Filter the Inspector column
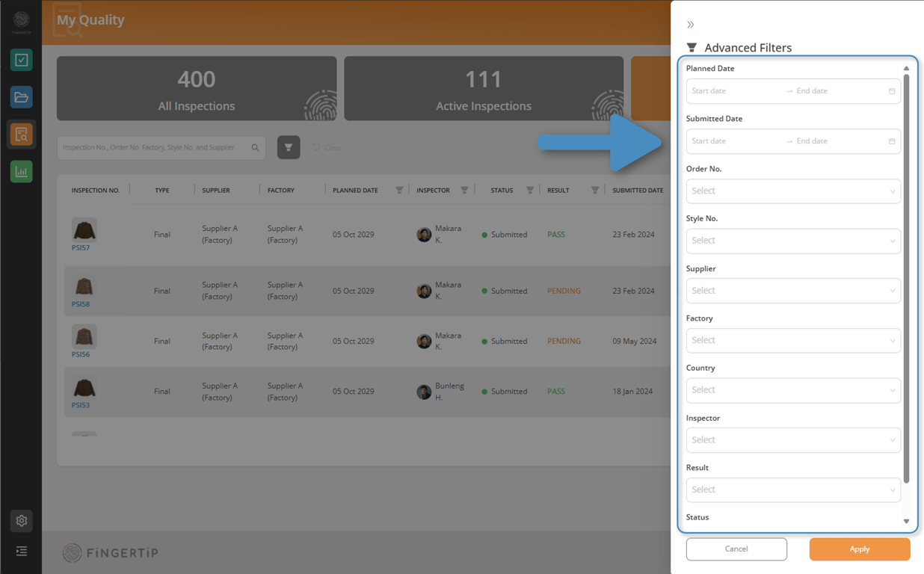 tap(464, 191)
